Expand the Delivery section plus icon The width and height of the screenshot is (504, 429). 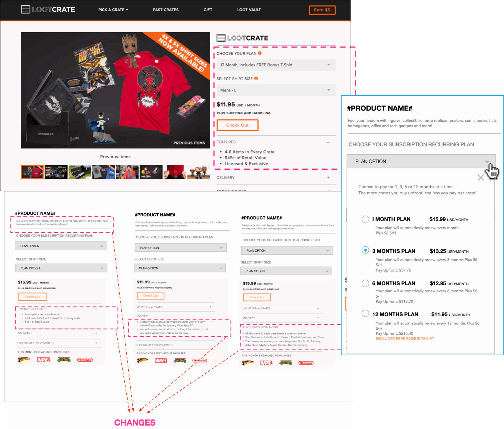point(329,178)
